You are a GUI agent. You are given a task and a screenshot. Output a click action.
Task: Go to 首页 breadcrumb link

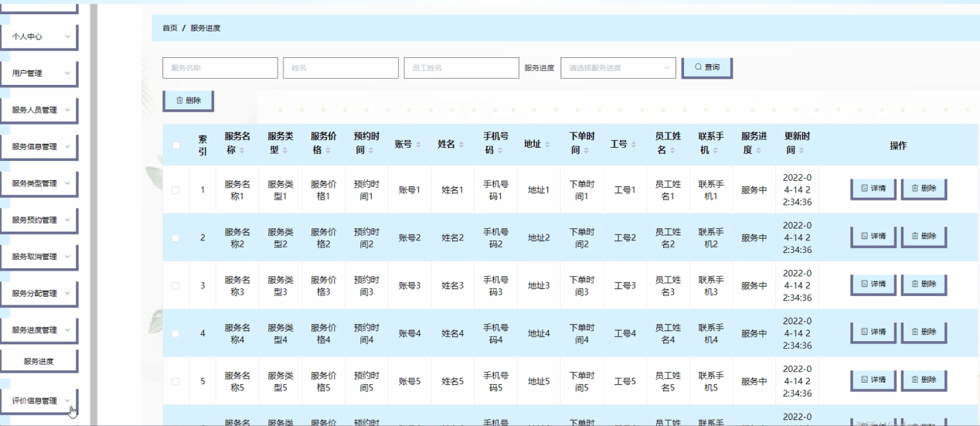pyautogui.click(x=169, y=28)
